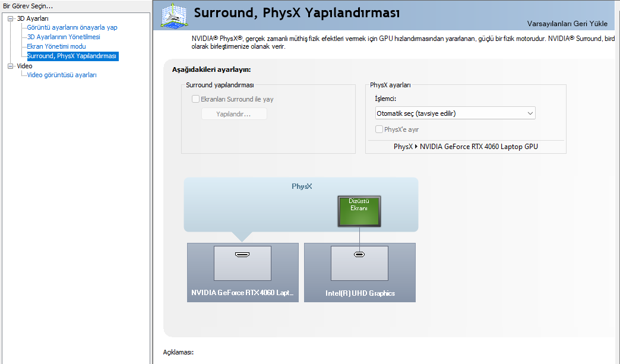Collapse the 3D Ayarları tree node

click(x=10, y=18)
